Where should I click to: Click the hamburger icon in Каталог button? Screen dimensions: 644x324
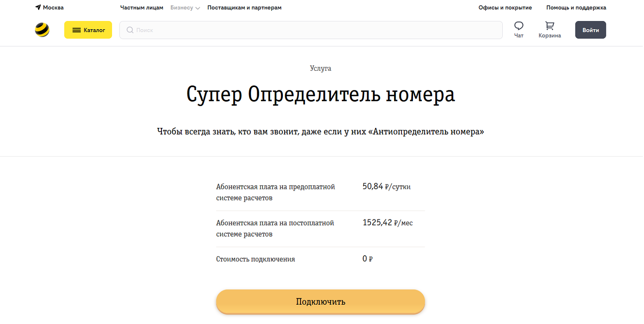click(76, 30)
